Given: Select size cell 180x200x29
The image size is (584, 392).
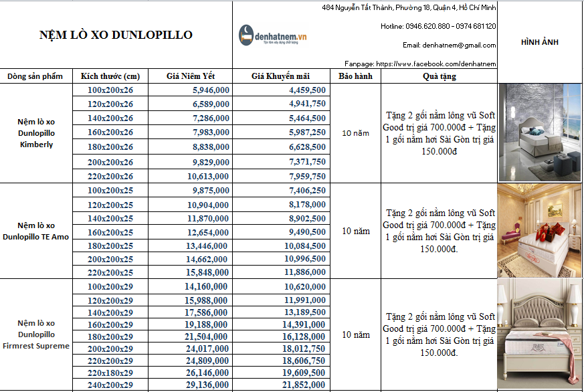Looking at the screenshot, I should point(110,336).
